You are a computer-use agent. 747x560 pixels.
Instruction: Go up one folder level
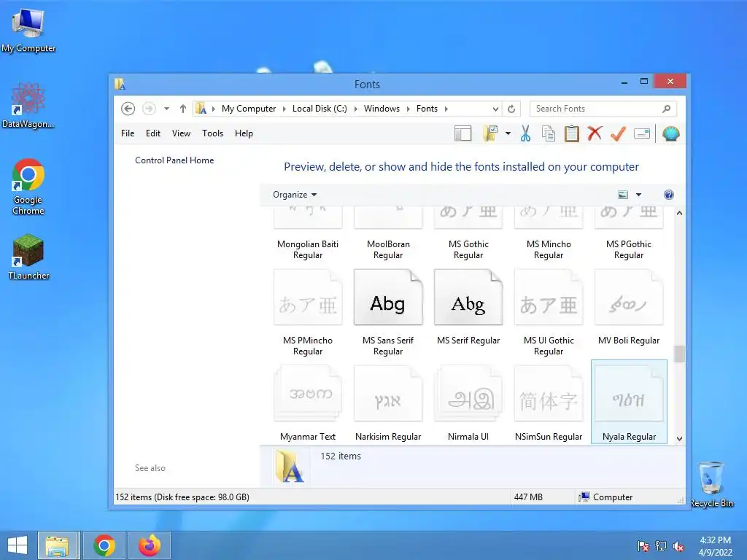tap(183, 109)
